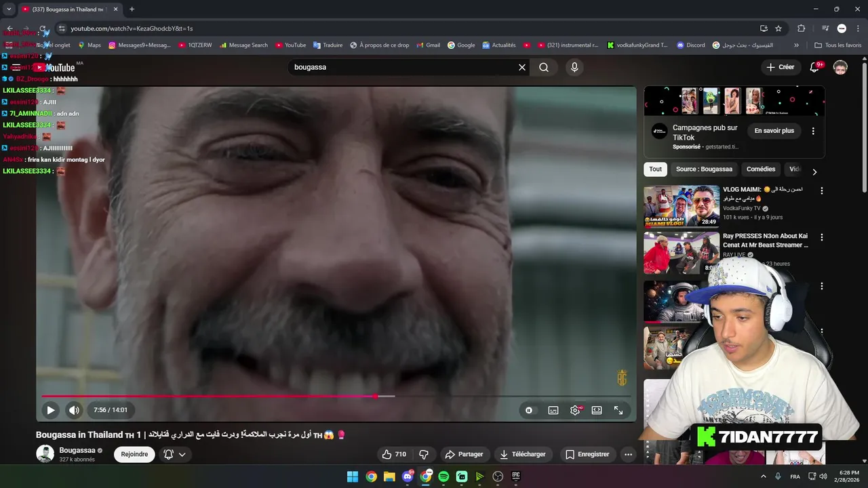The image size is (868, 488).
Task: Click Rejoindre to join the channel
Action: click(134, 454)
